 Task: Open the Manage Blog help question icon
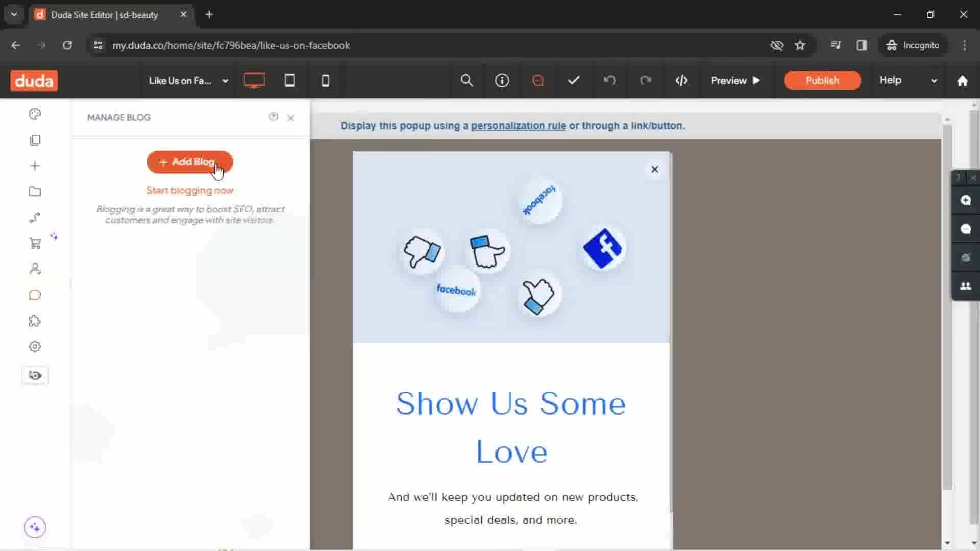point(274,117)
